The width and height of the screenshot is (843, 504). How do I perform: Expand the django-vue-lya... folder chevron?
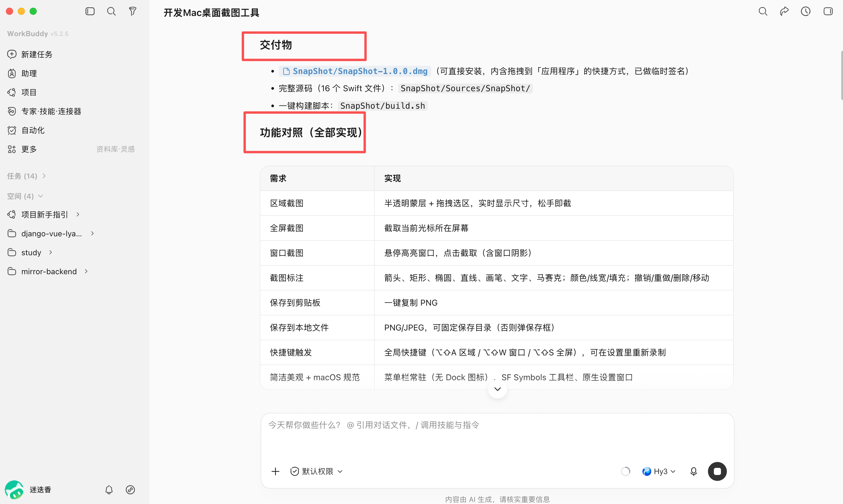tap(92, 233)
